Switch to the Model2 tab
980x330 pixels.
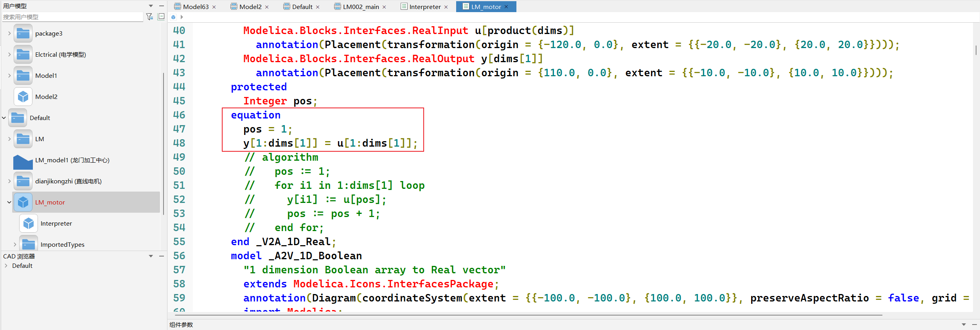click(250, 7)
